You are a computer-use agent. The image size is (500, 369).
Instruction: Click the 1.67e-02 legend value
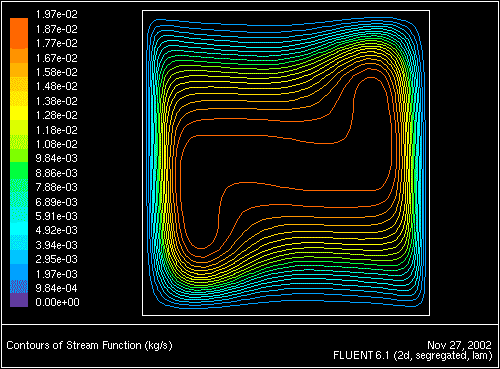point(57,58)
